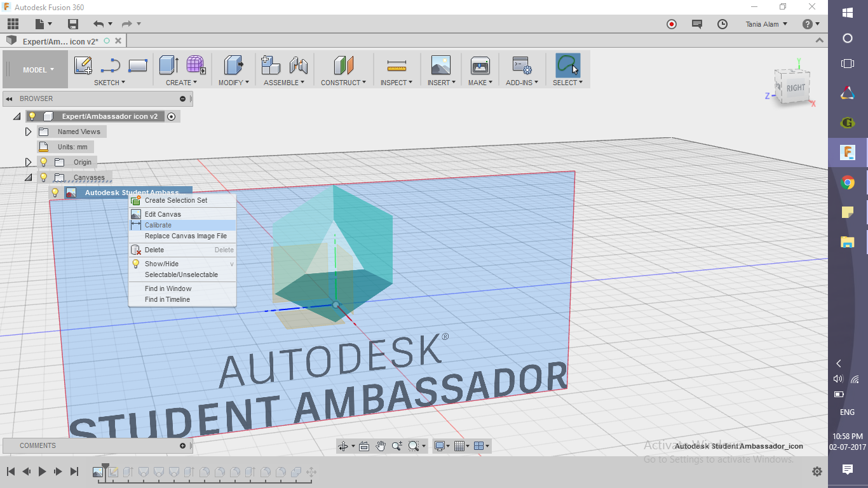This screenshot has height=488, width=868.
Task: Activate the Zoom tool at viewport bottom
Action: point(396,445)
